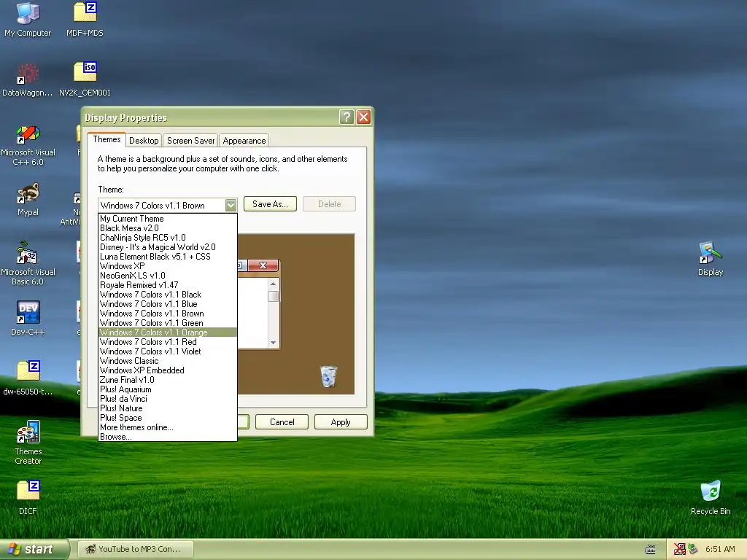The height and width of the screenshot is (560, 747).
Task: Choose Plus! Aquarium theme
Action: pyautogui.click(x=167, y=389)
